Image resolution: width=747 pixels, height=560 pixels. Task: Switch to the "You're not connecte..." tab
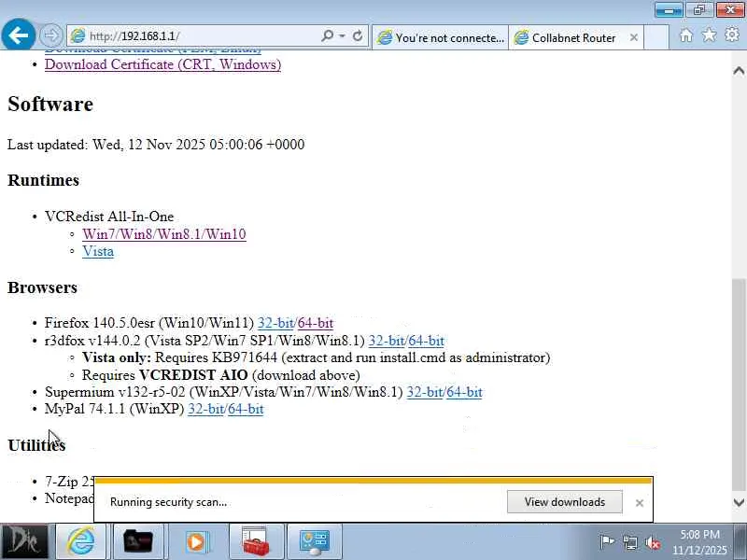tap(441, 37)
